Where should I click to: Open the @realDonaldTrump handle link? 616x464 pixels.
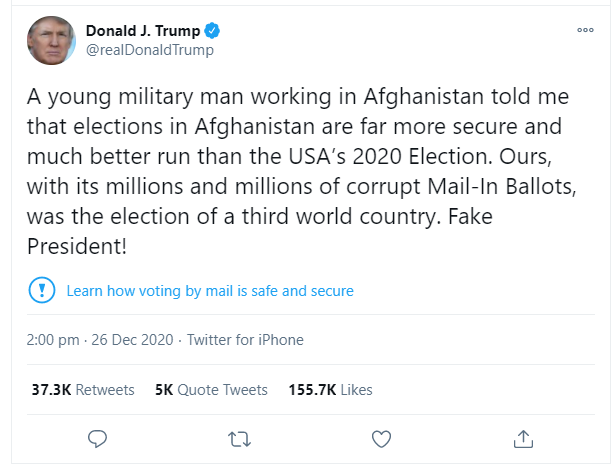point(150,50)
